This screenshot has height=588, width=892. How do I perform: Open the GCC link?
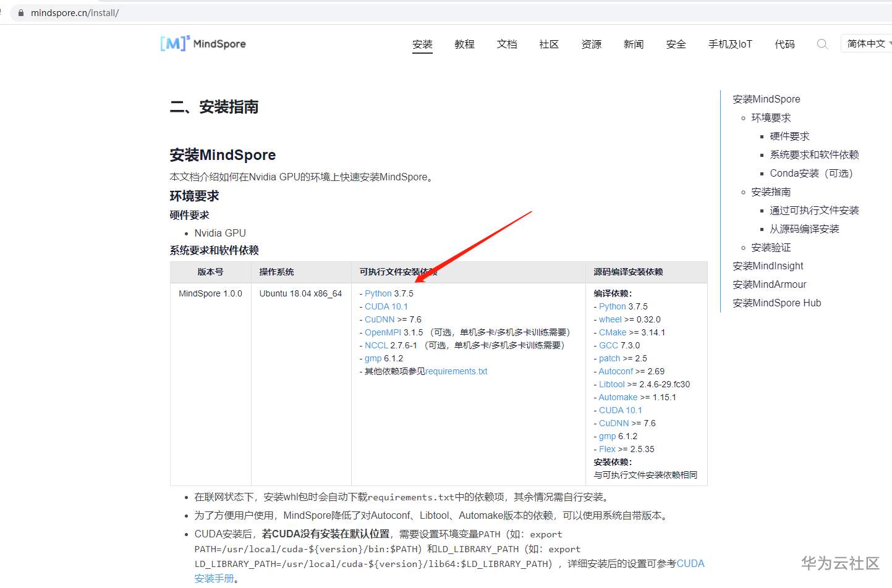608,345
